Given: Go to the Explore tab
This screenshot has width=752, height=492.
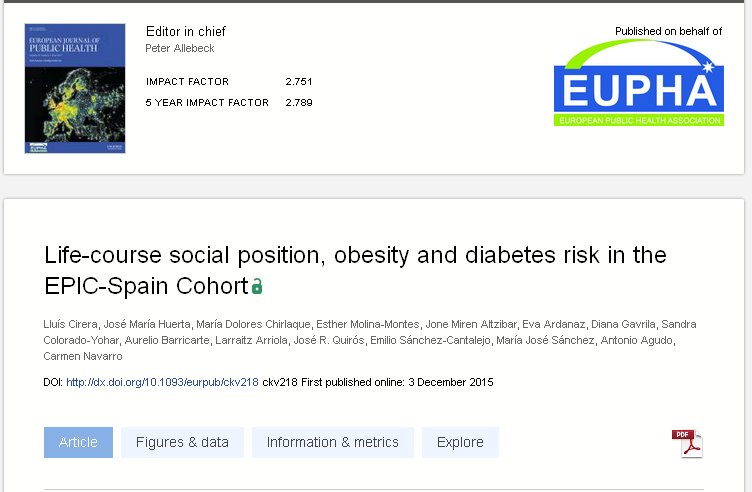Looking at the screenshot, I should tap(460, 442).
